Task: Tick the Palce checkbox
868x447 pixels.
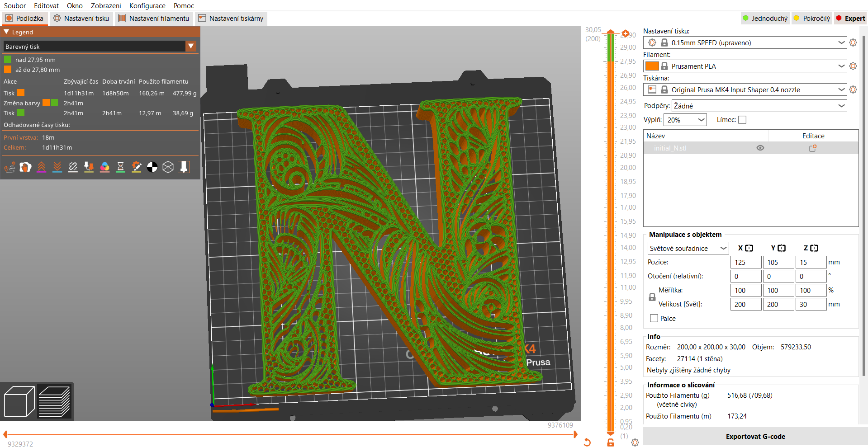Action: (654, 318)
